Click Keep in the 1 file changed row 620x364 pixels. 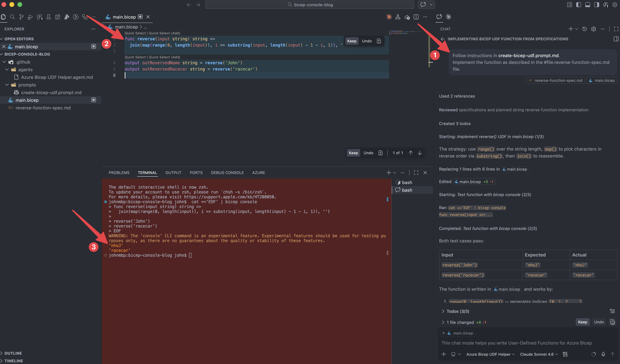[x=582, y=322]
